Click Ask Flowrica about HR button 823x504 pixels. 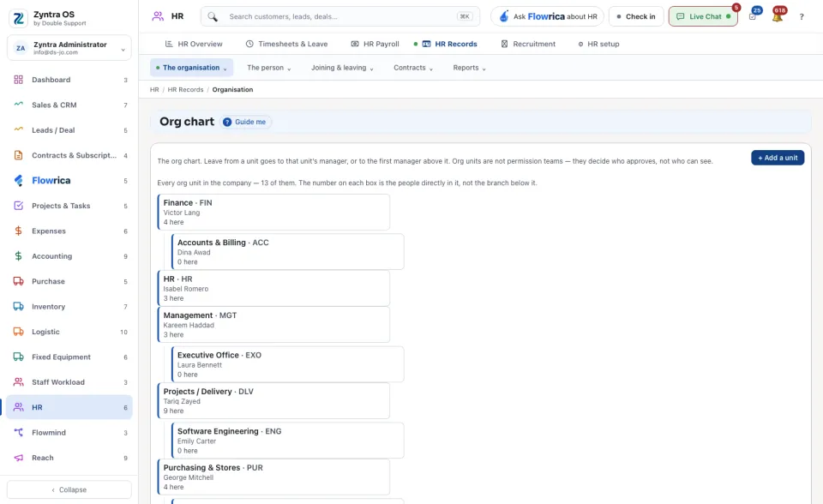pyautogui.click(x=548, y=16)
